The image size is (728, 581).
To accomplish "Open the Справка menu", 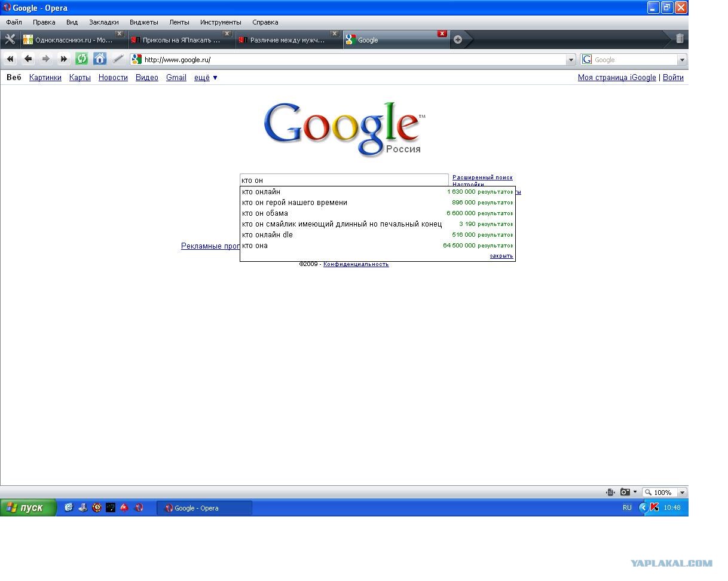I will coord(265,22).
